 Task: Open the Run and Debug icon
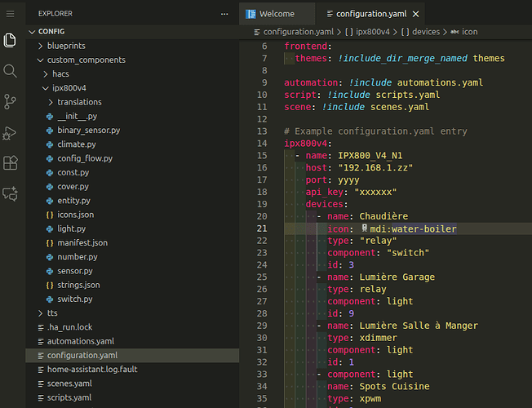(11, 132)
